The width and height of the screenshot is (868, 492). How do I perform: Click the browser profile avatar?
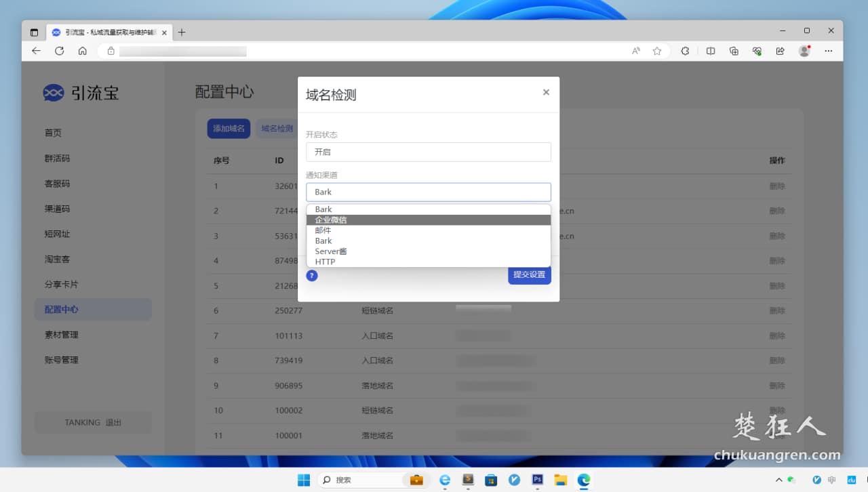pyautogui.click(x=804, y=51)
